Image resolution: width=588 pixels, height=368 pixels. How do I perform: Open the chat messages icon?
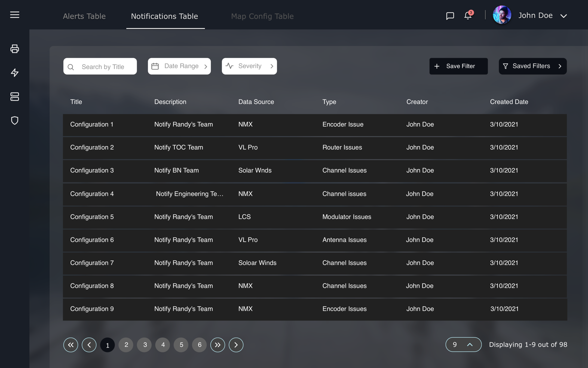click(x=450, y=16)
